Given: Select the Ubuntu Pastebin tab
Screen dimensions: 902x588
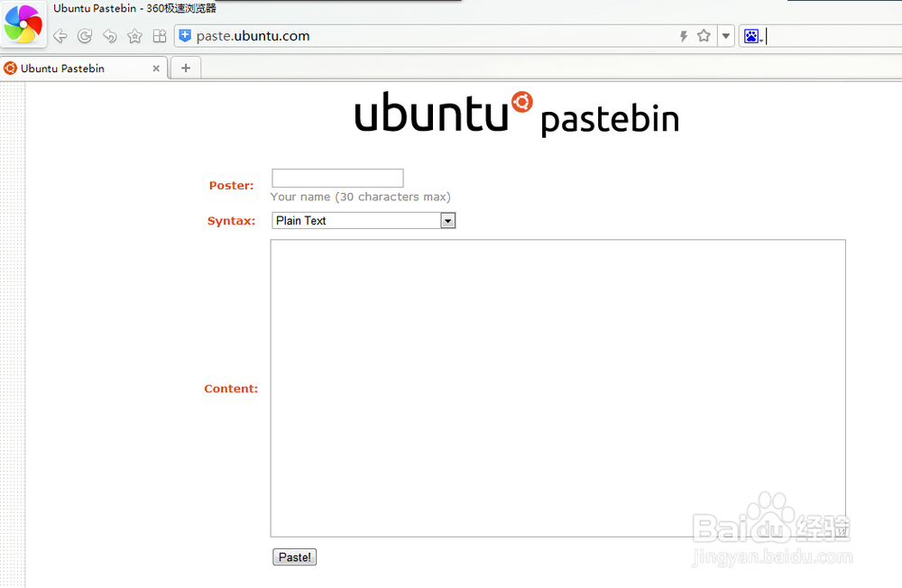Looking at the screenshot, I should point(84,69).
